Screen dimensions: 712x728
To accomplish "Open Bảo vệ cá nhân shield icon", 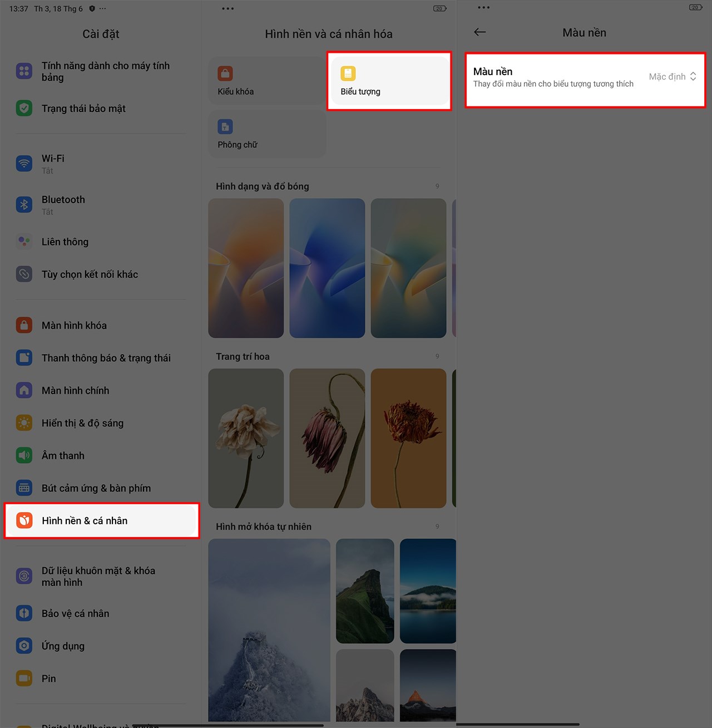I will [24, 613].
